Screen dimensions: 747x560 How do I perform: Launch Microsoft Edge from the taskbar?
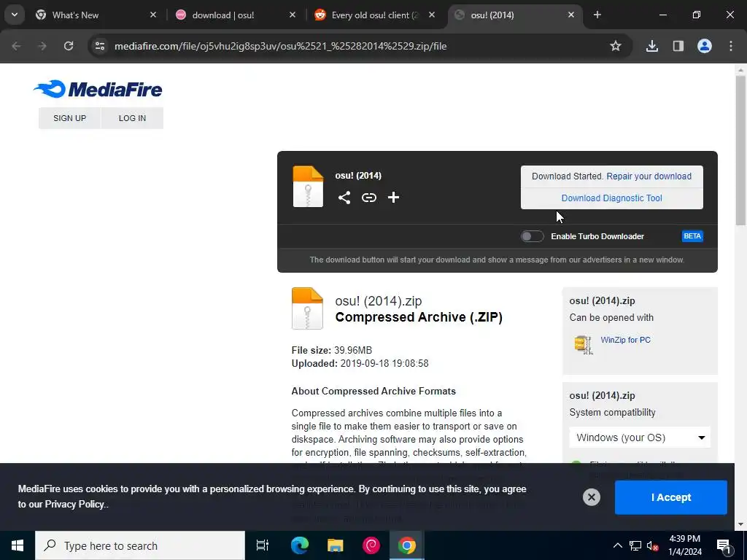tap(300, 545)
